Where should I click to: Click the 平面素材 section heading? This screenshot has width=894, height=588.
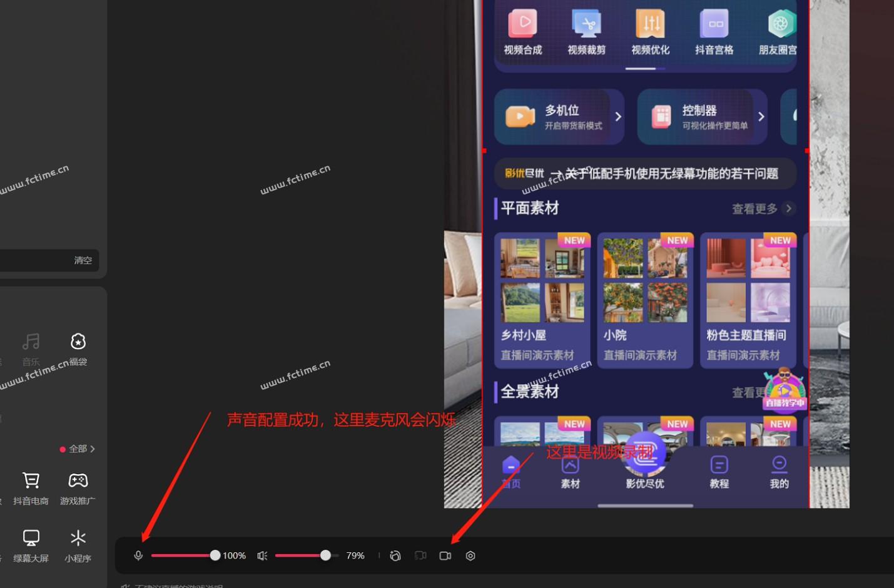[x=529, y=208]
